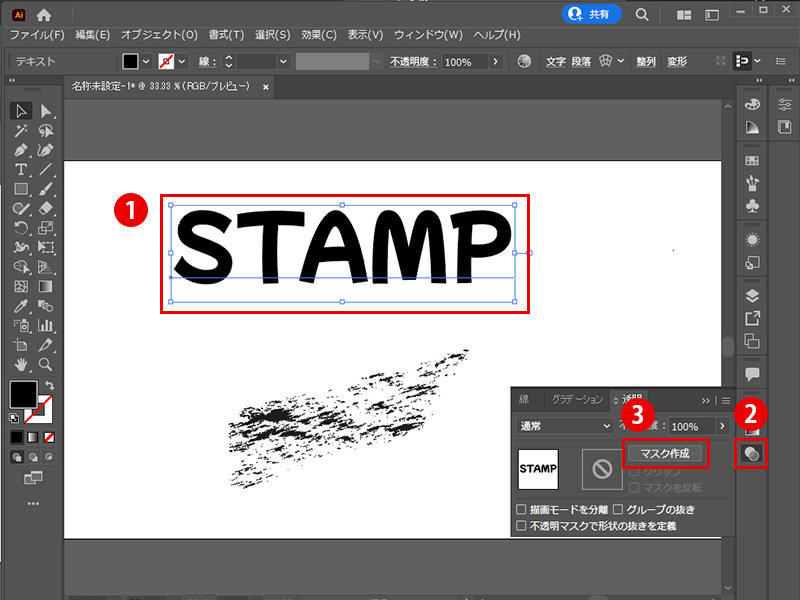This screenshot has height=600, width=800.
Task: Open the Transparency panel flyout menu
Action: [x=724, y=401]
